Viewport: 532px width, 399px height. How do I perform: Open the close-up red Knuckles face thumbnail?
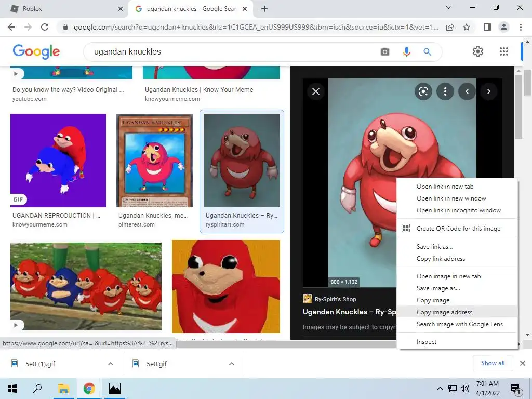pyautogui.click(x=226, y=286)
